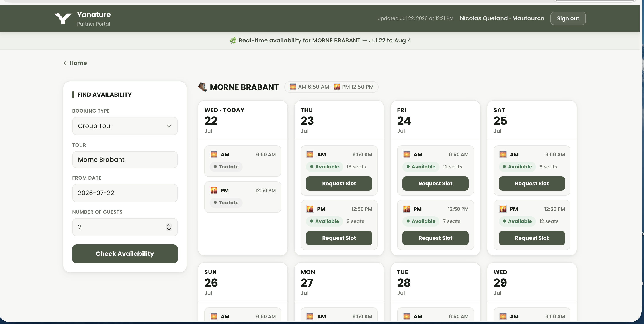Request Slot for Fri 24 AM tour
644x324 pixels.
435,184
